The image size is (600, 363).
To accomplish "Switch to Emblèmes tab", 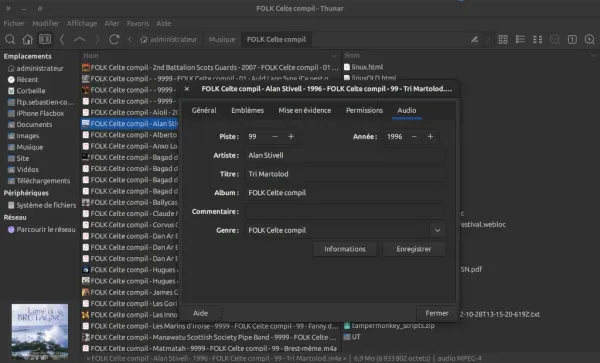I will pyautogui.click(x=248, y=110).
